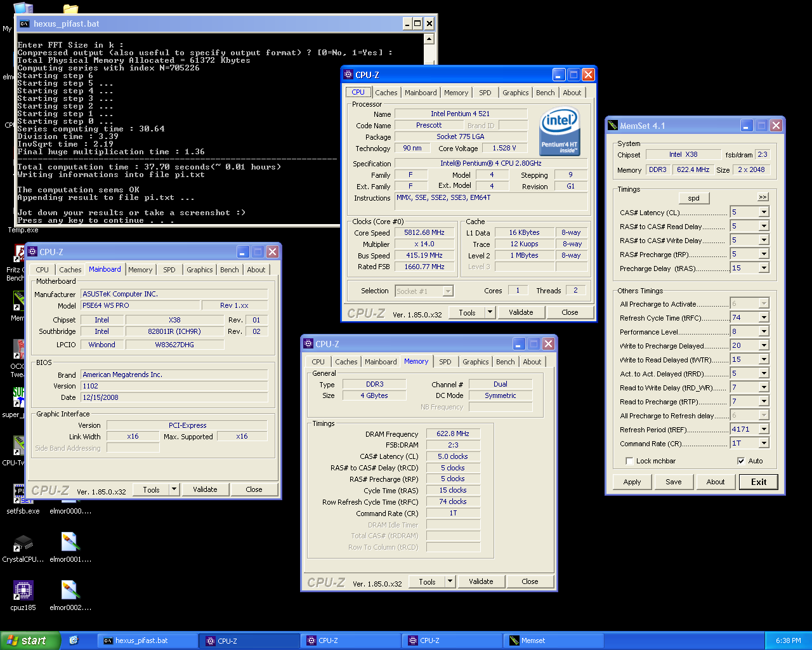Open the Write to Precharge Delayed dropdown
Screen dimensions: 812x650
coord(764,345)
